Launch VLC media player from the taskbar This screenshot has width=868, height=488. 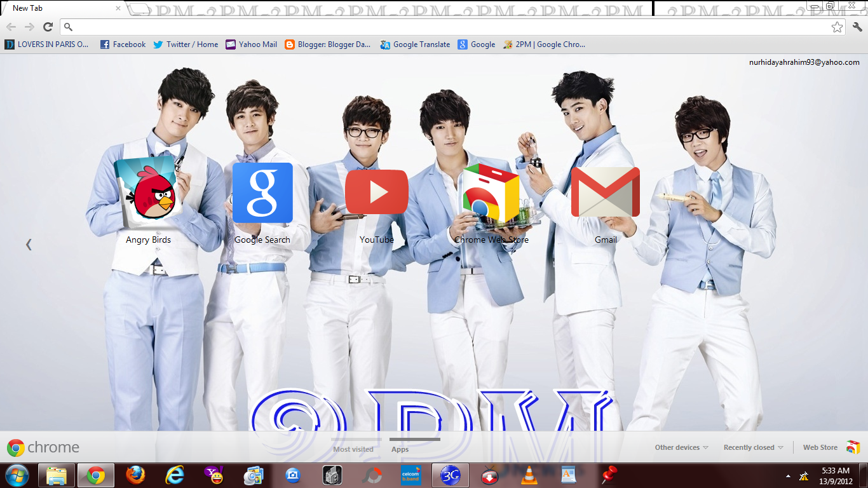529,475
